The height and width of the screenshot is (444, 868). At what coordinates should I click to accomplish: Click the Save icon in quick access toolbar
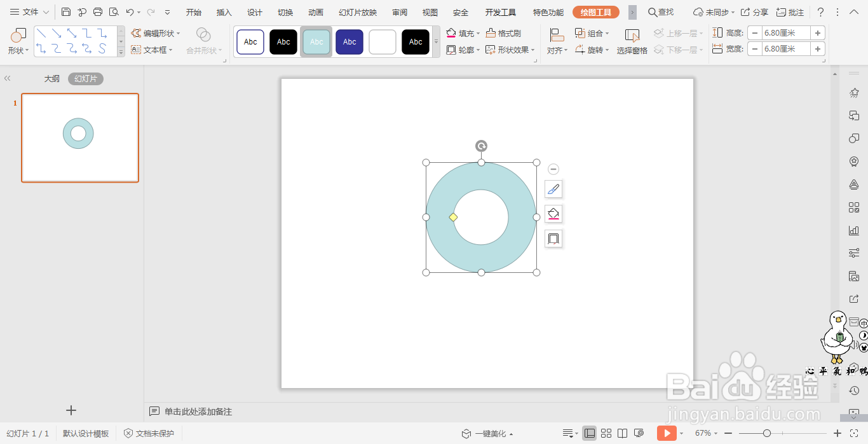pos(66,12)
